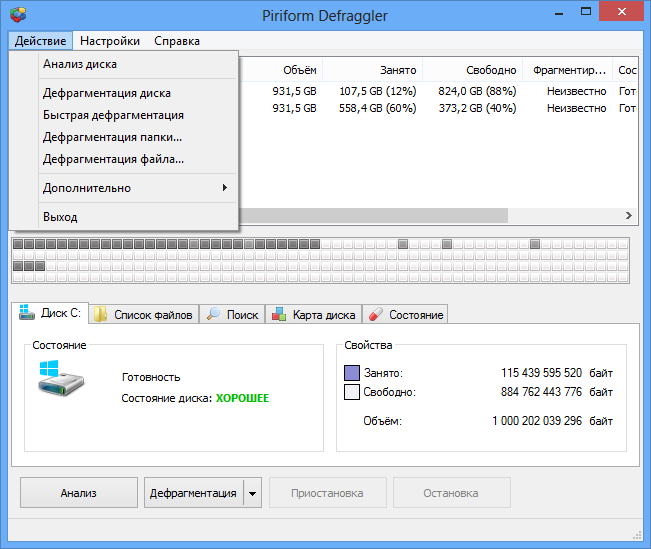Open the Настройки menu
Screen dimensions: 651x549
click(110, 41)
